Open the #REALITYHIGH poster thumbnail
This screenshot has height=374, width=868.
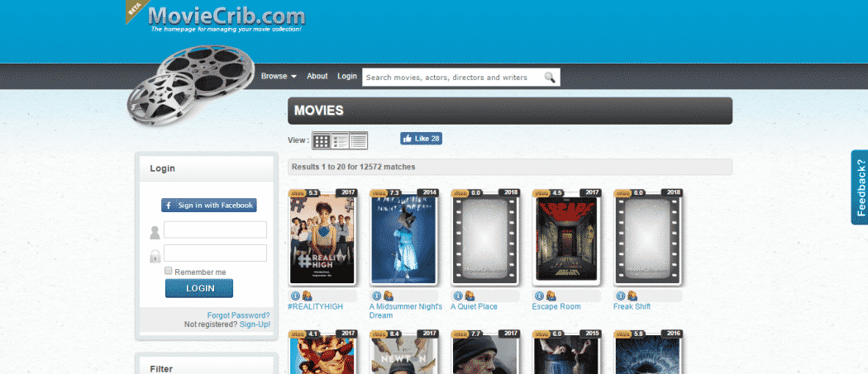pyautogui.click(x=322, y=239)
